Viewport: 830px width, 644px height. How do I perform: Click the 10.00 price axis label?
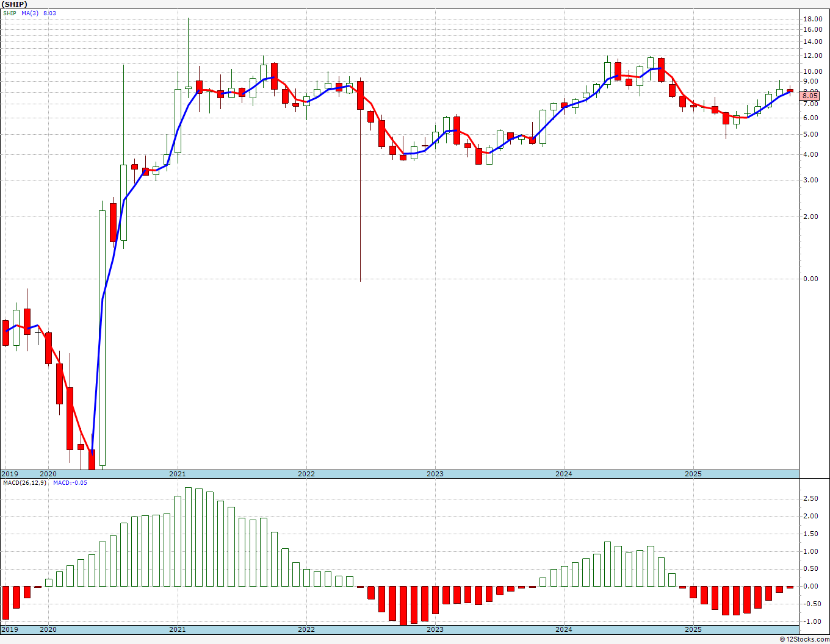812,71
